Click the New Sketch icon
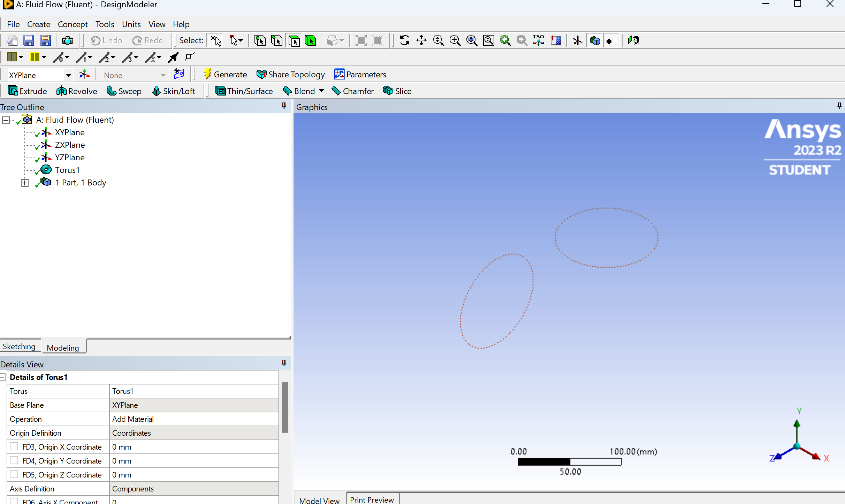This screenshot has width=845, height=504. [179, 74]
